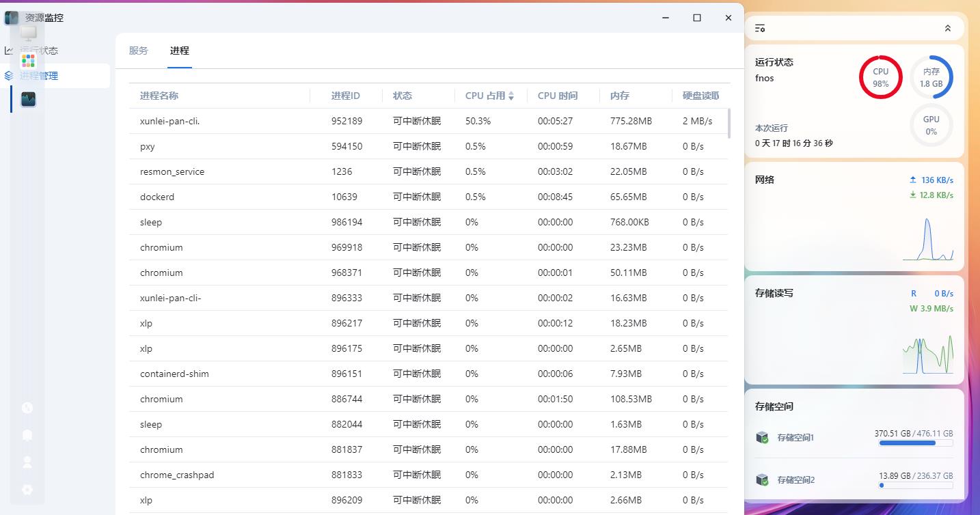Viewport: 980px width, 515px height.
Task: Click the process table vertical scrollbar
Action: click(x=729, y=123)
